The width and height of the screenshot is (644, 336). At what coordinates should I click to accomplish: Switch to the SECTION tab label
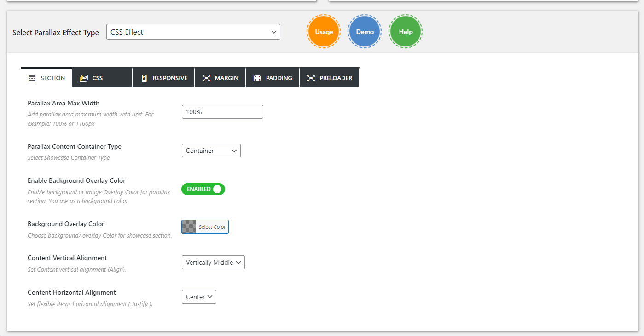[53, 78]
